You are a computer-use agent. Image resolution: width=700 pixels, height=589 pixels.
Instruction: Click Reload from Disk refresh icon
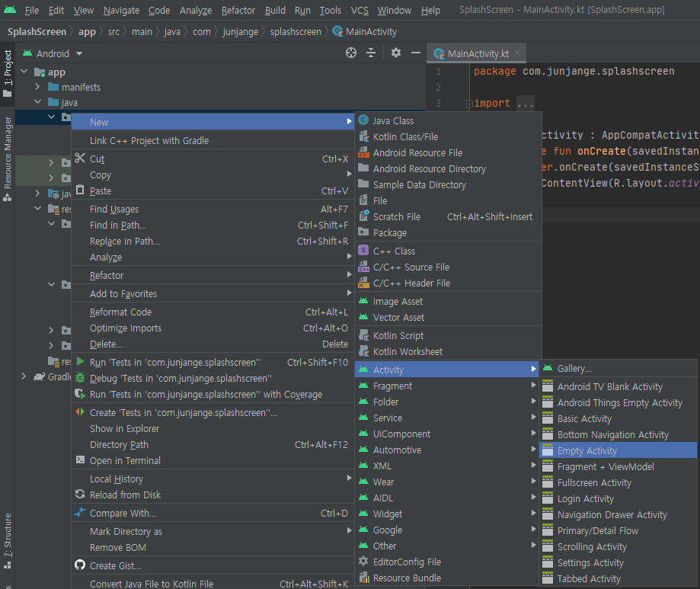80,494
